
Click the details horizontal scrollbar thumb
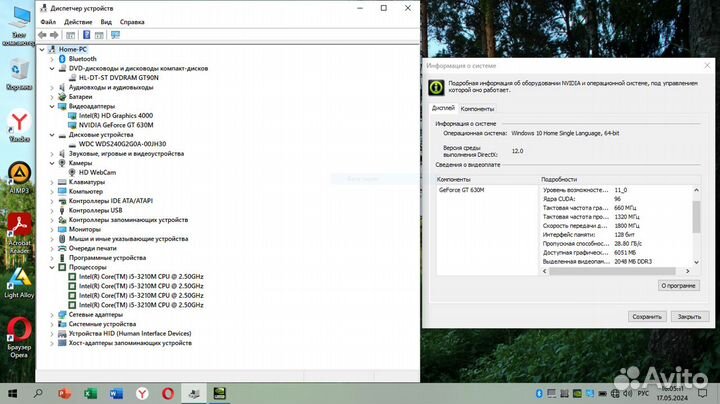click(x=613, y=271)
